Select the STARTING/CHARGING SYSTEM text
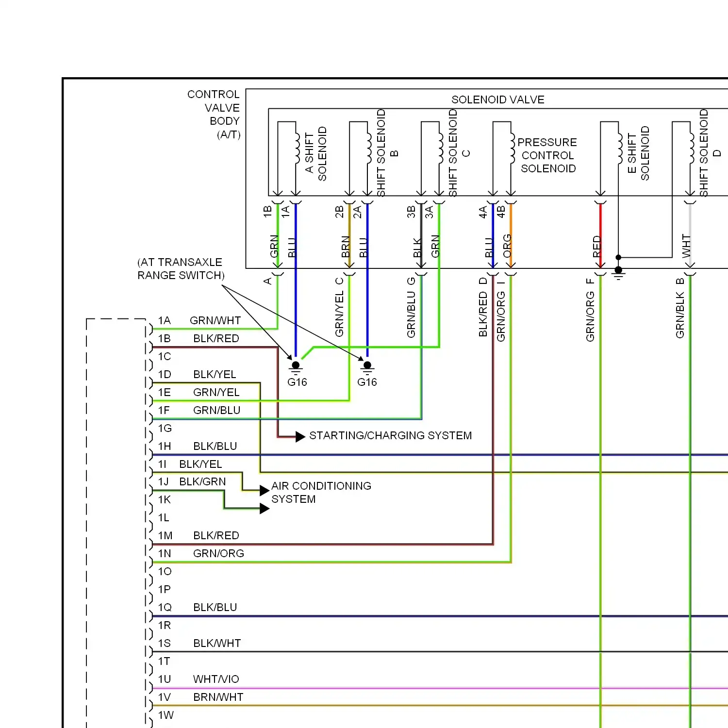728x728 pixels. [391, 435]
